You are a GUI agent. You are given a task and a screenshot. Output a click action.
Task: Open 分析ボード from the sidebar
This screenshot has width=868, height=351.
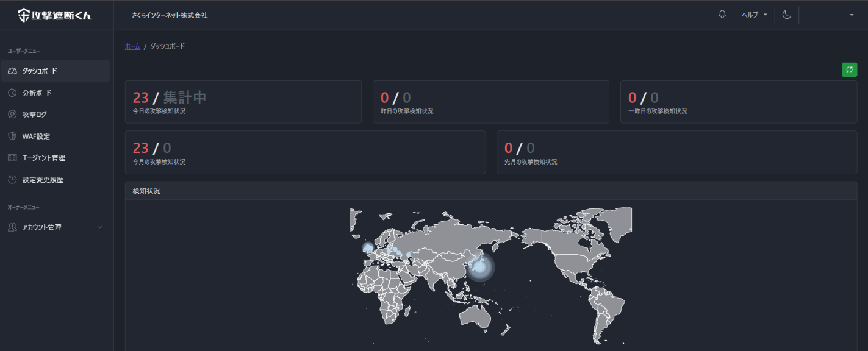click(x=37, y=93)
